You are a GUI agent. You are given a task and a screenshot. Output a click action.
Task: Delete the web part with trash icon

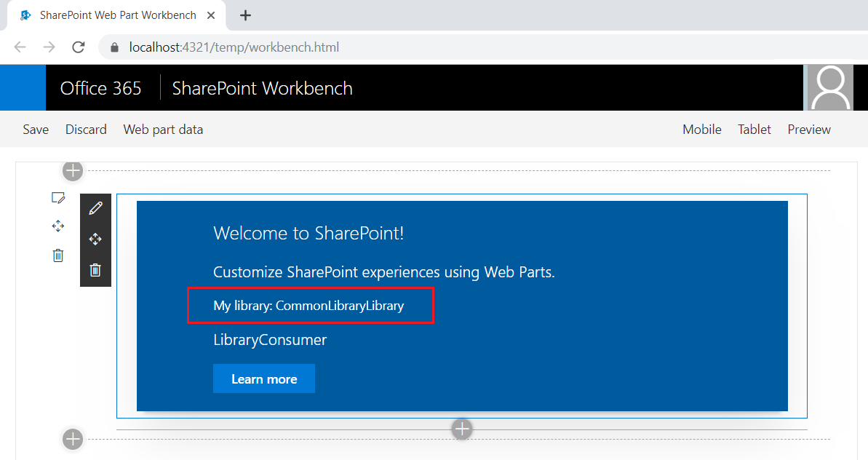pyautogui.click(x=95, y=270)
